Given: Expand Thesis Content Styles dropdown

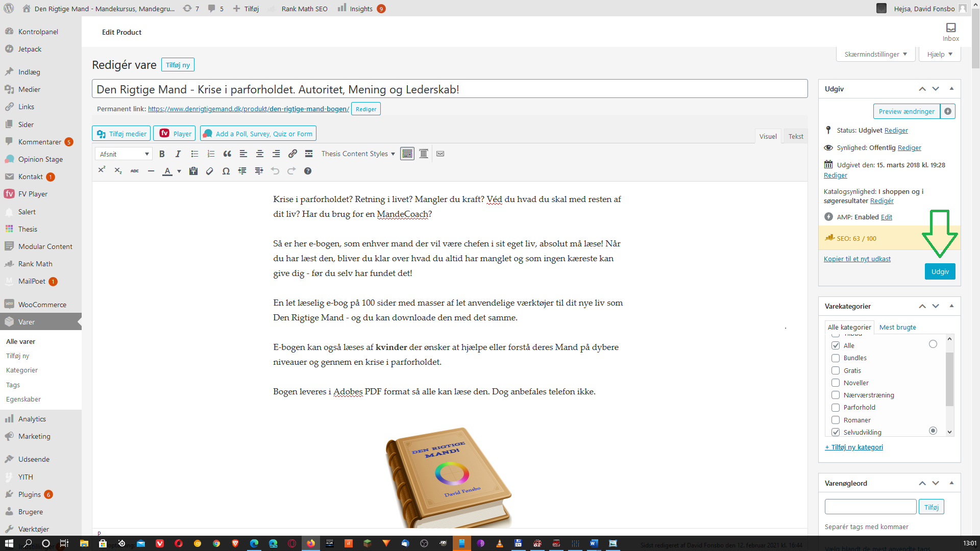Looking at the screenshot, I should pos(358,154).
